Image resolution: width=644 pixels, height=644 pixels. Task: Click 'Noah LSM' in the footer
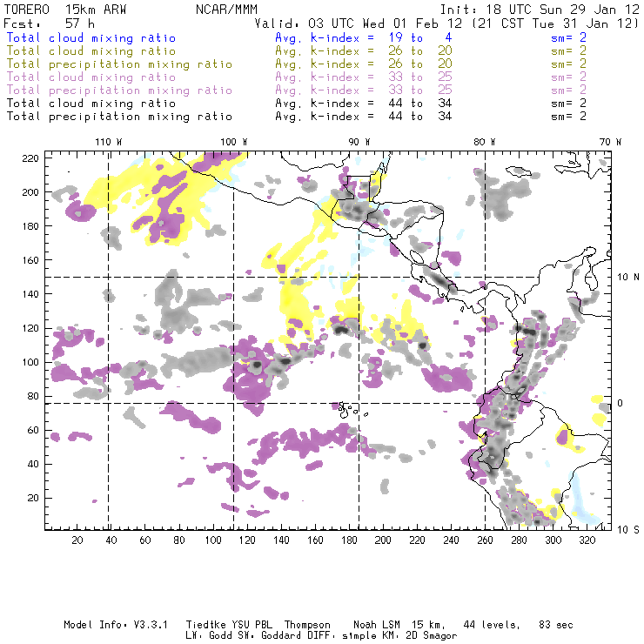point(377,625)
